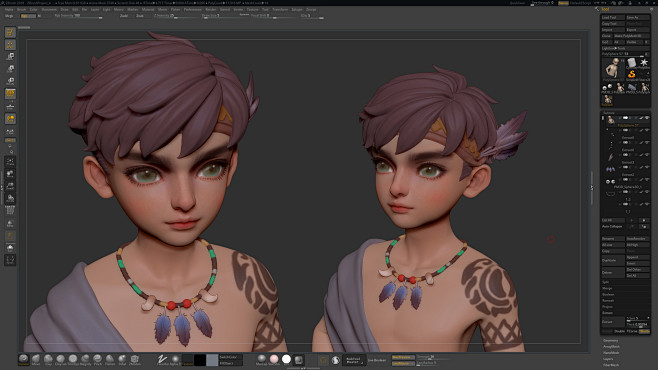
Task: Click Make PolyMesh3D button
Action: (631, 36)
